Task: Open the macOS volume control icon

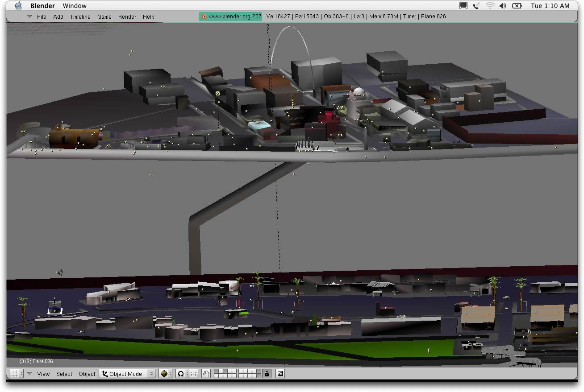Action: click(x=503, y=6)
